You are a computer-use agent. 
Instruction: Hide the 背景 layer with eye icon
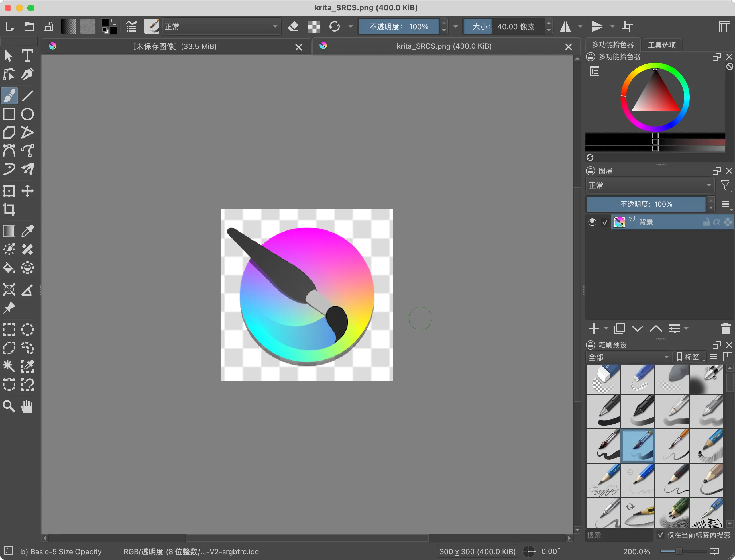pyautogui.click(x=592, y=222)
